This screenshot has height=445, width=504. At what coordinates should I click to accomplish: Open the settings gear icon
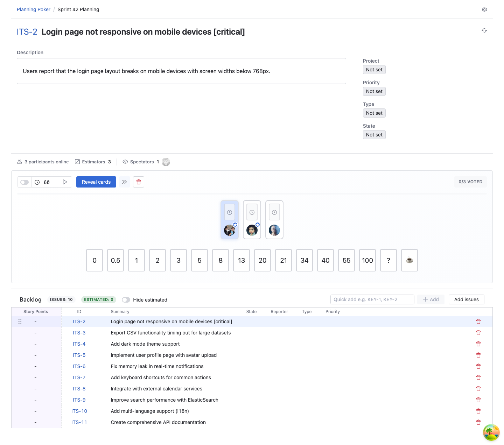click(x=484, y=9)
